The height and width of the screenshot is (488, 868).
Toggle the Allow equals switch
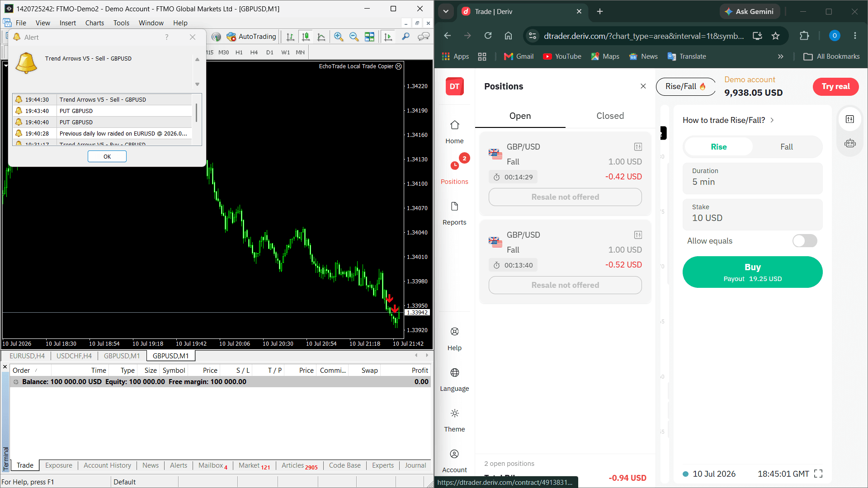pyautogui.click(x=805, y=241)
